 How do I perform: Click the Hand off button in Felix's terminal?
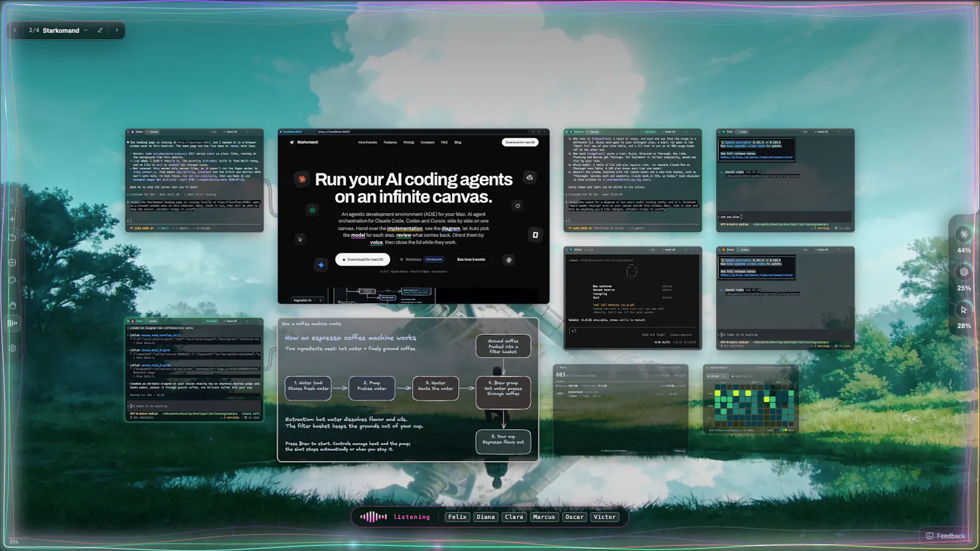pyautogui.click(x=823, y=132)
